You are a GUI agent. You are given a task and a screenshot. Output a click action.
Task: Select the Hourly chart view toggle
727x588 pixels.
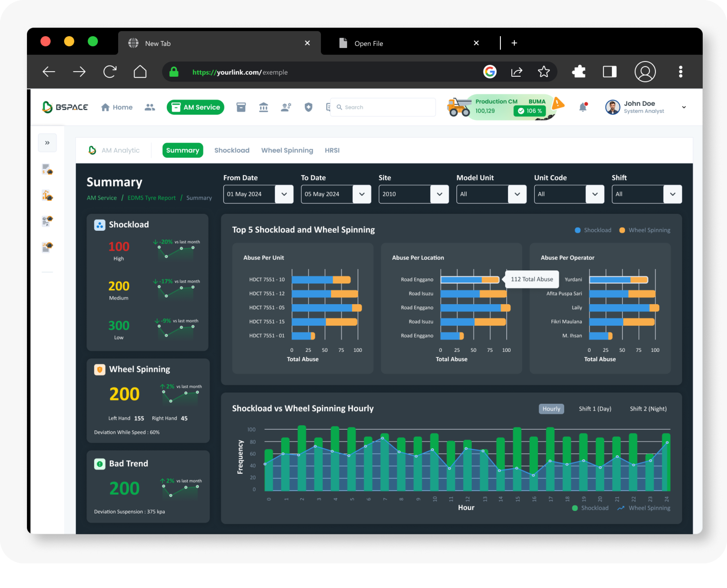point(551,409)
